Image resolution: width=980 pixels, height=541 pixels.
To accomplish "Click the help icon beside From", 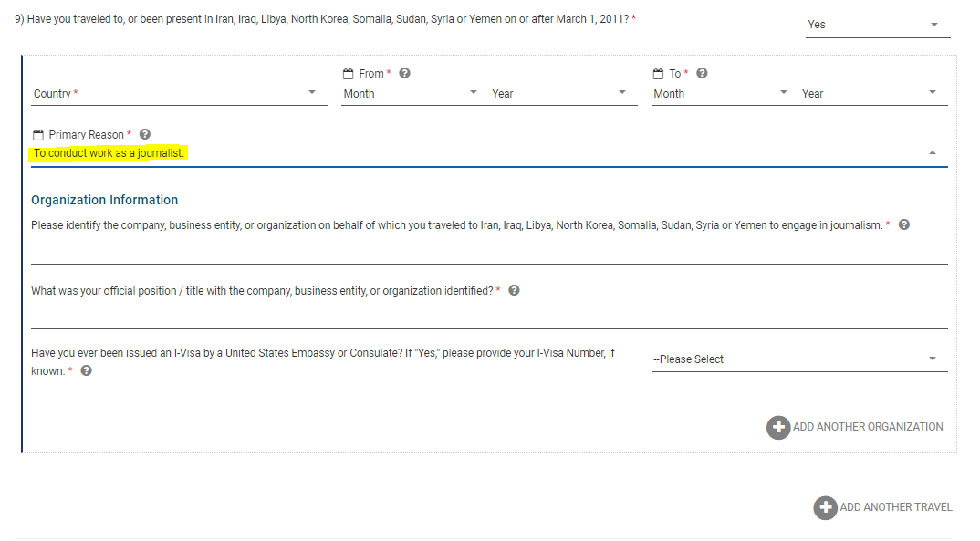I will click(x=405, y=73).
